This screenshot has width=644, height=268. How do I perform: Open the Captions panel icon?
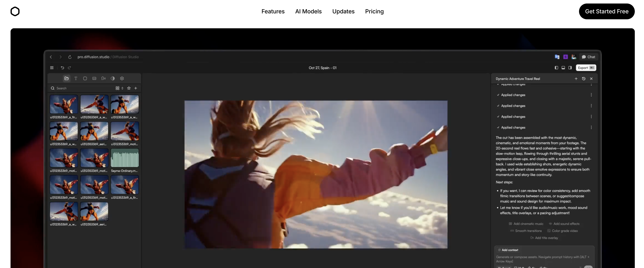tap(94, 79)
